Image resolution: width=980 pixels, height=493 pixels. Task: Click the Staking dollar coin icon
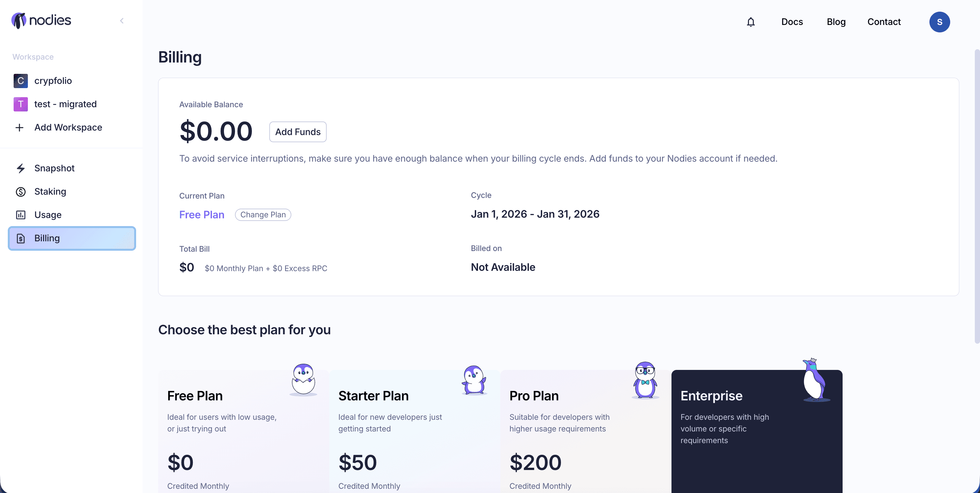pos(20,191)
